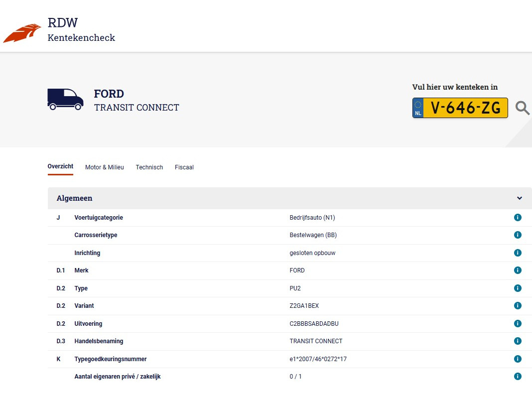Click the license plate input V-646-ZG
This screenshot has width=532, height=399.
coord(460,108)
